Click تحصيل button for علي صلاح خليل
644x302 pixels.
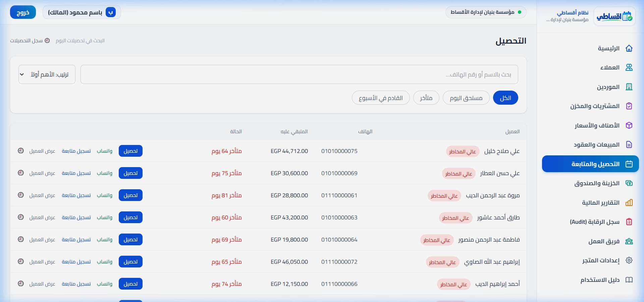(130, 151)
